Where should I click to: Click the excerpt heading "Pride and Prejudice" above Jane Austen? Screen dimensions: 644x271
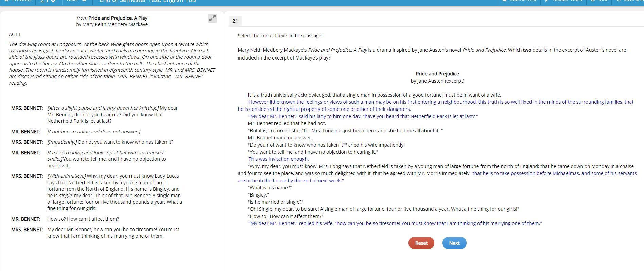[437, 74]
